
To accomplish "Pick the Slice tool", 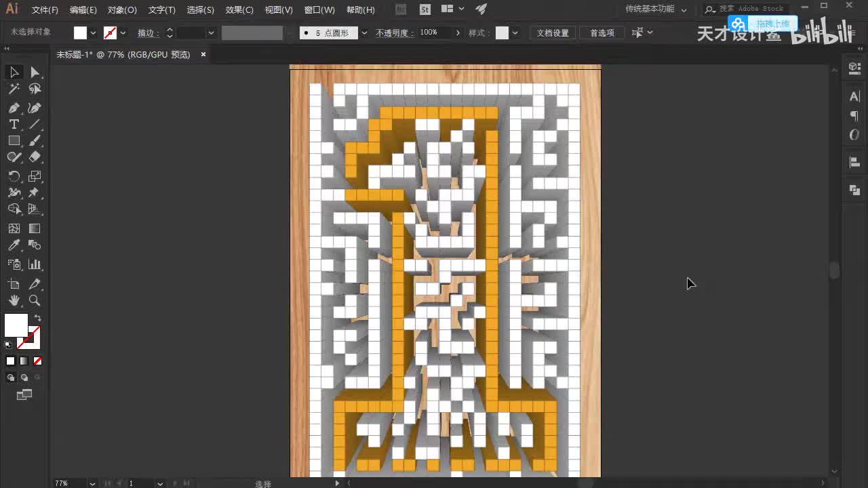I will [x=35, y=284].
